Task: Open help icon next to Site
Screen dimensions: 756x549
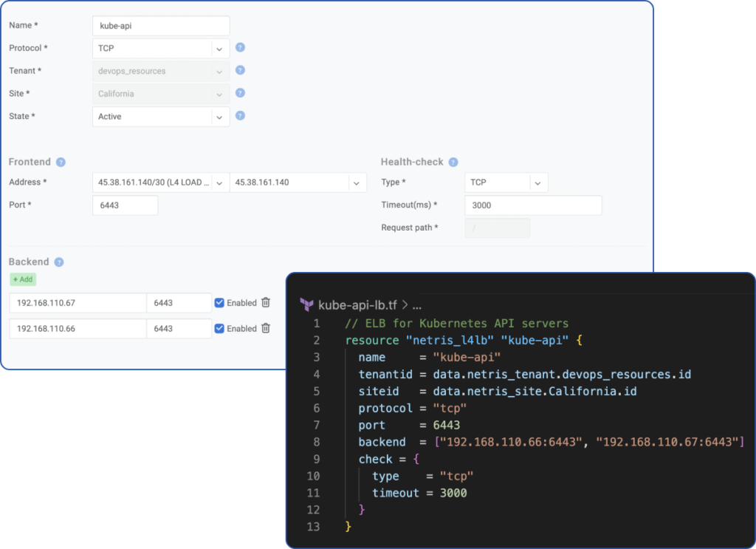Action: (x=240, y=93)
